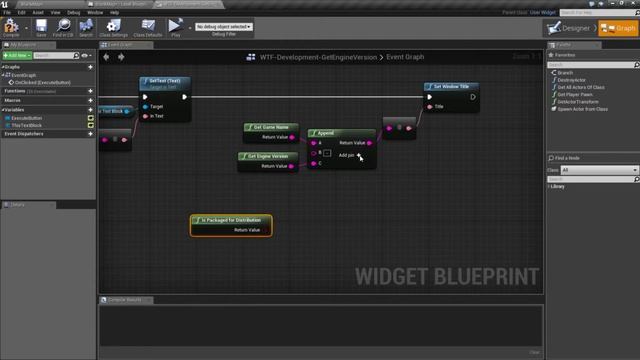Collapse the Variables section
The width and height of the screenshot is (640, 360).
point(3,110)
